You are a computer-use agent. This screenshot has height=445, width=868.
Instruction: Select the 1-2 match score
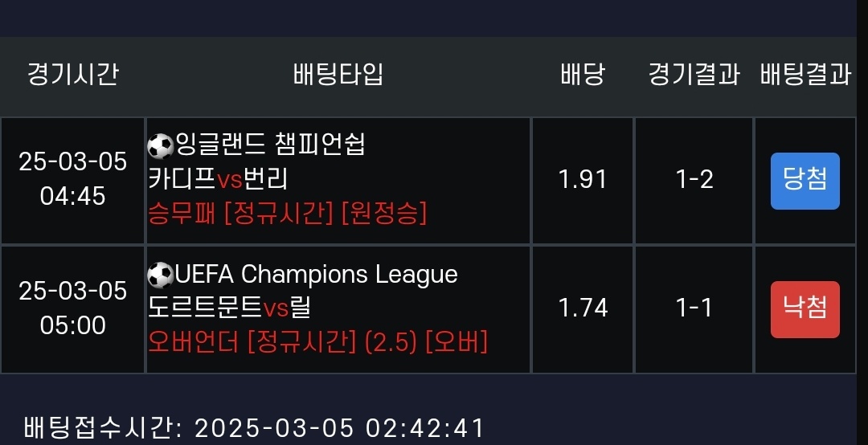(x=694, y=179)
